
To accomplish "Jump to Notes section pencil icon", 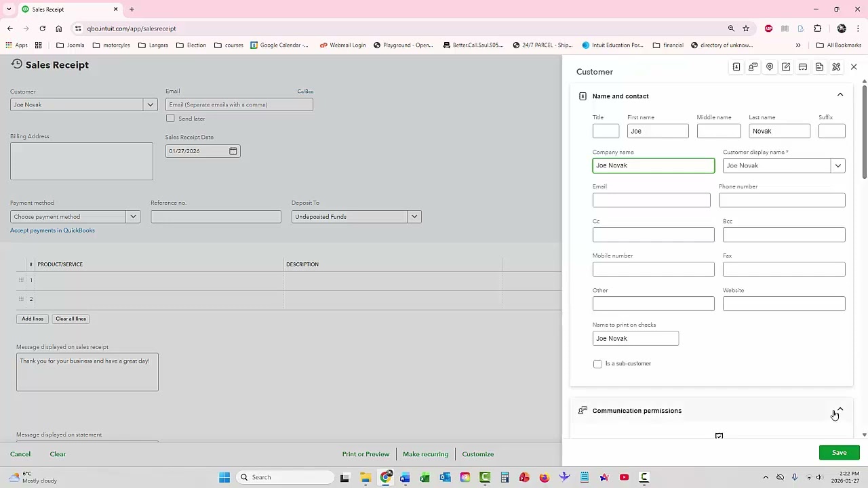I will click(786, 67).
